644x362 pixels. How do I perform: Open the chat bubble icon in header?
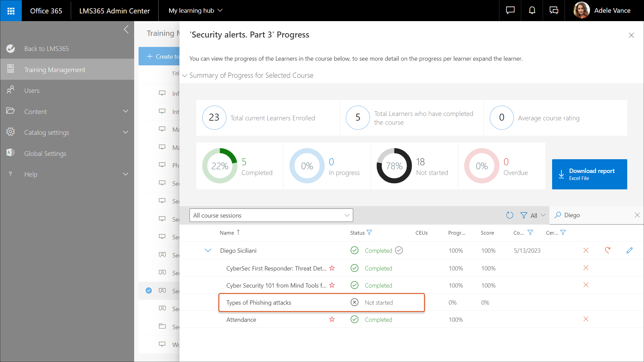[x=510, y=11]
